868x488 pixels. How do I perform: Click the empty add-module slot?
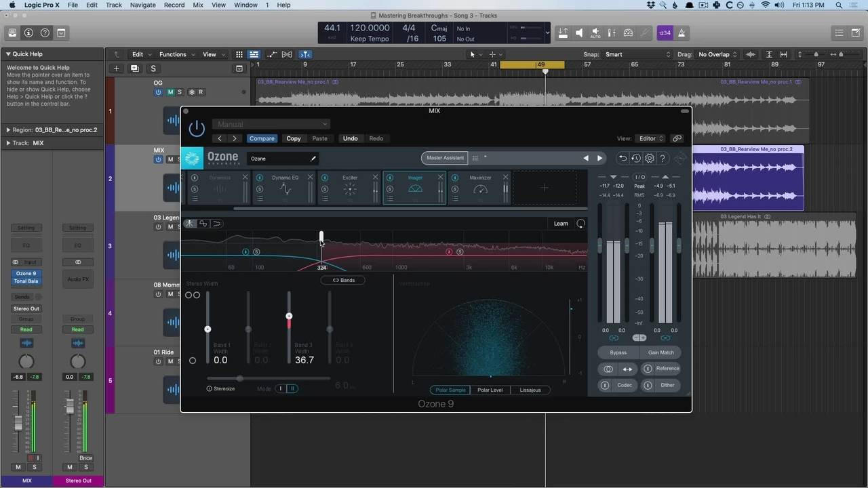click(544, 188)
